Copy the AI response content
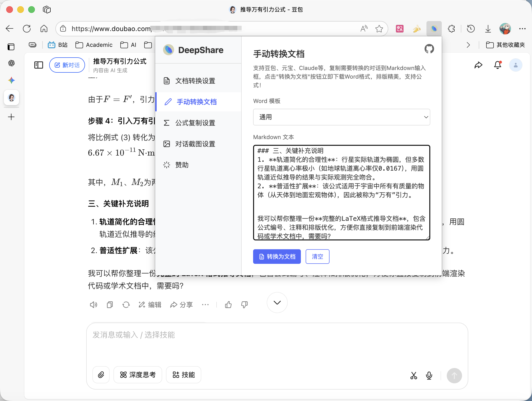532x401 pixels. 110,305
